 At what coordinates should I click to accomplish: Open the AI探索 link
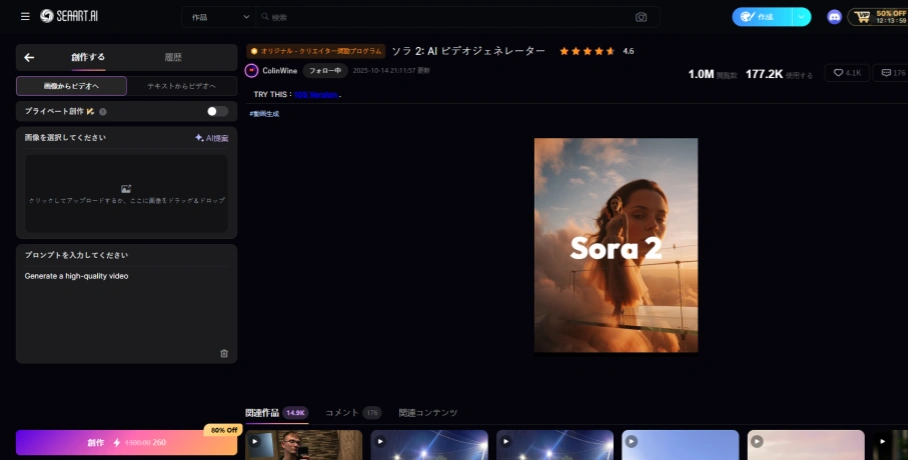pyautogui.click(x=212, y=138)
